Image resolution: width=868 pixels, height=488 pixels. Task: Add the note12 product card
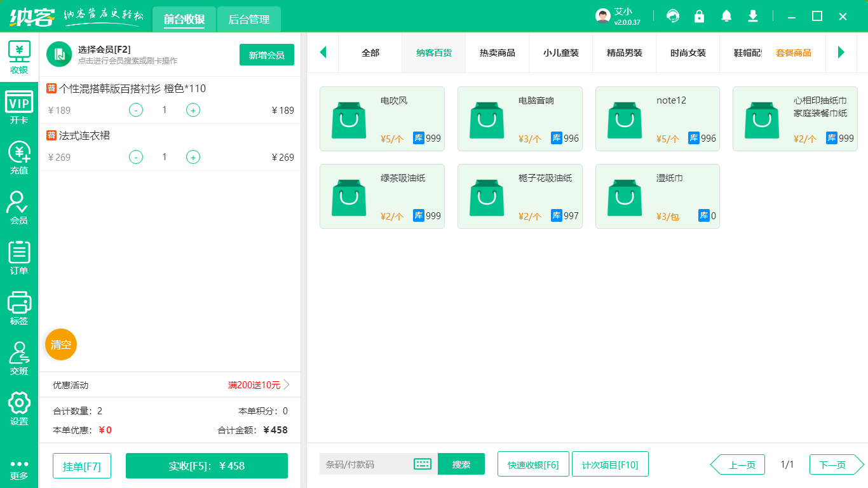[x=658, y=119]
